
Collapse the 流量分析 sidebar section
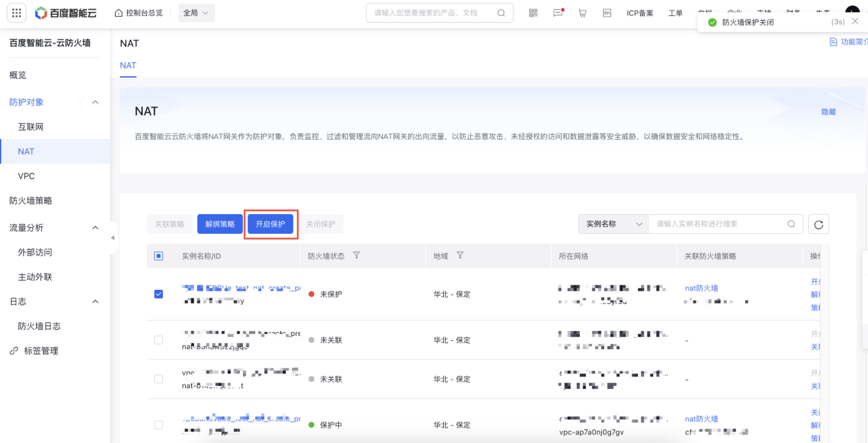point(95,228)
